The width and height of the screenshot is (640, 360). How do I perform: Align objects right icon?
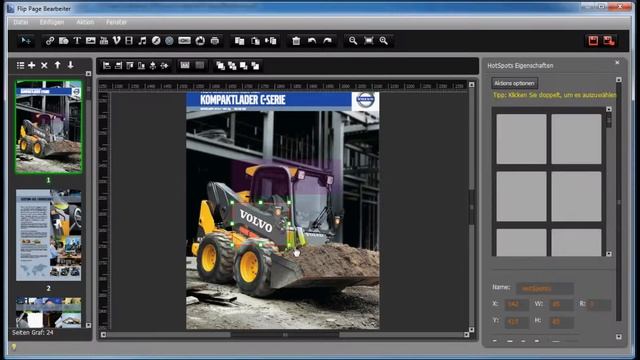(118, 65)
